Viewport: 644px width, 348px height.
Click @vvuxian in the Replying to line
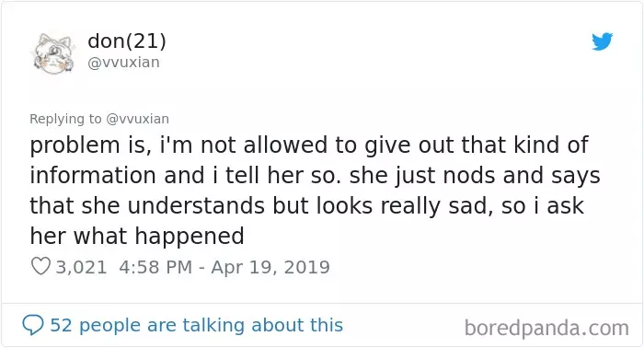click(138, 119)
